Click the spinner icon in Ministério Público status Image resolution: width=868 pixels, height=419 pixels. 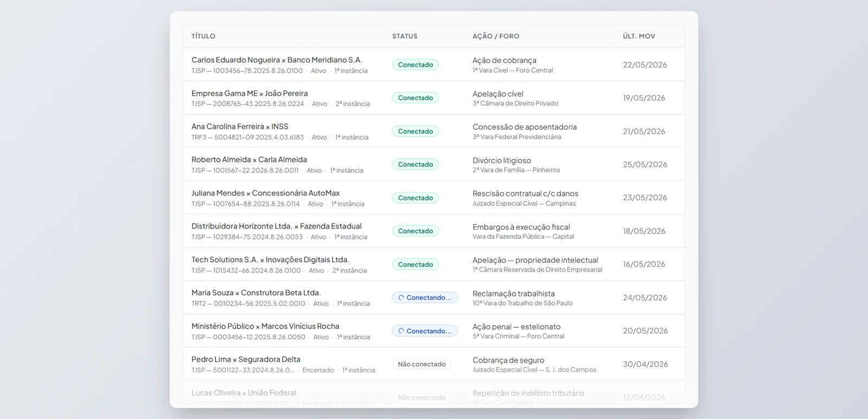click(401, 331)
